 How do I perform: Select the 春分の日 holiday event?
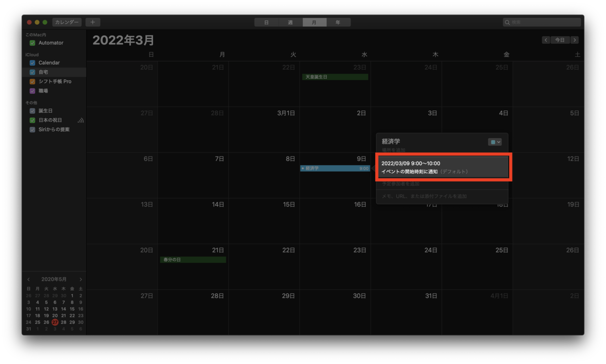(193, 259)
